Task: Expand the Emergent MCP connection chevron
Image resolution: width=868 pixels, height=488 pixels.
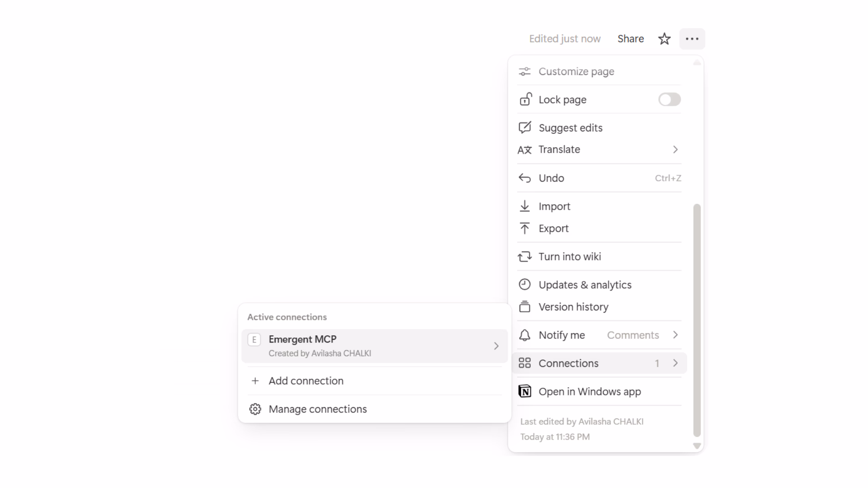Action: pos(496,346)
